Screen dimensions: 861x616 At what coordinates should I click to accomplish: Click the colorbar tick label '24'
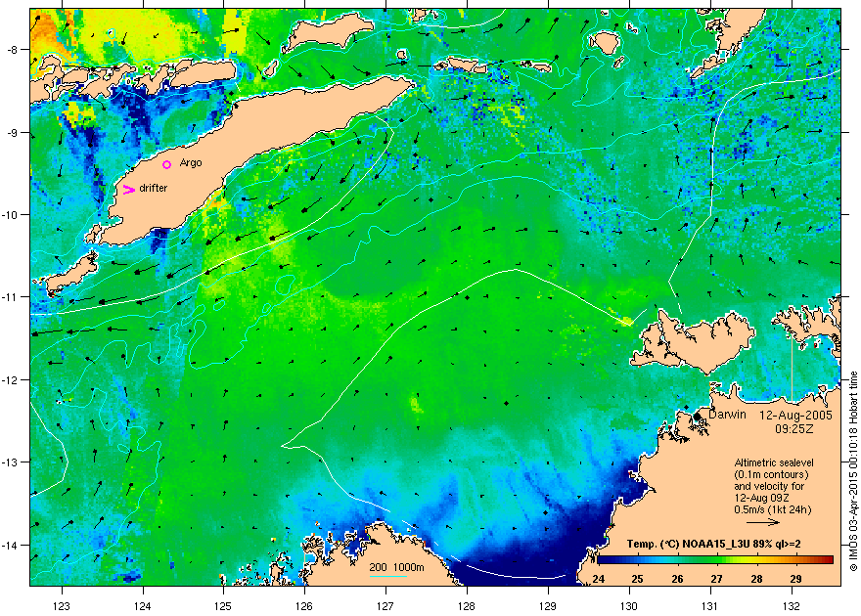(x=599, y=579)
